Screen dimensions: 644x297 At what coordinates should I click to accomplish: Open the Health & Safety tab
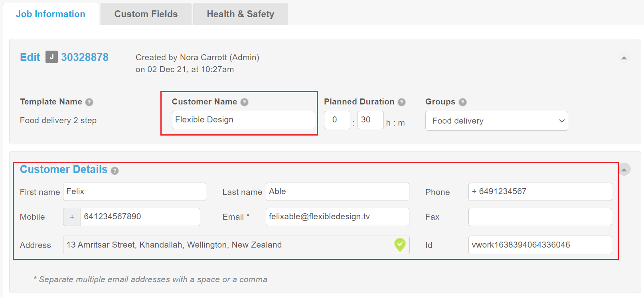click(240, 14)
